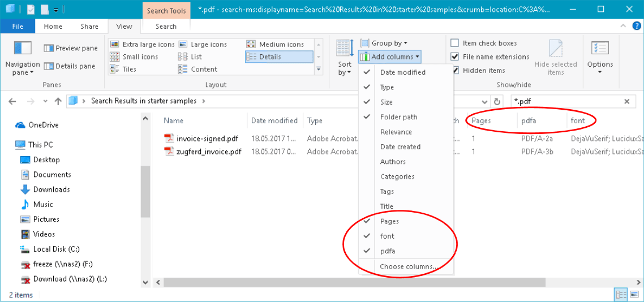Screen dimensions: 644x302
Task: Toggle the Details pane
Action: [x=70, y=66]
